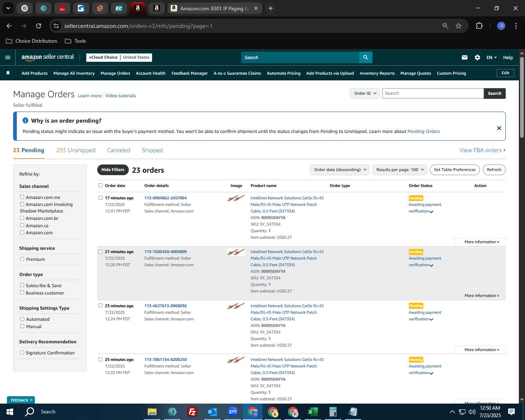Close the 'Why is an order pending?' banner

click(x=499, y=128)
